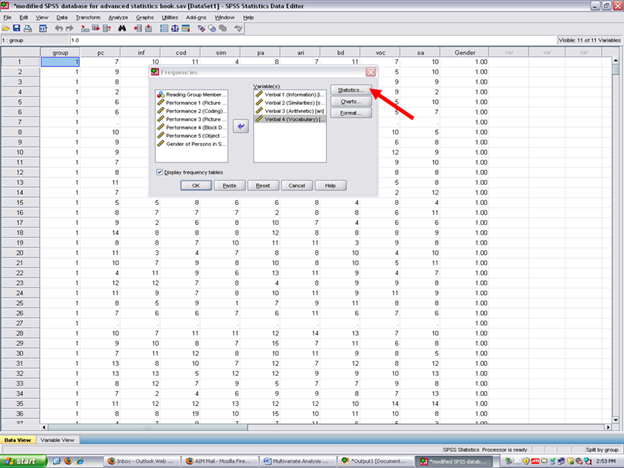The image size is (624, 468).
Task: Click the Statistics... button
Action: point(350,90)
